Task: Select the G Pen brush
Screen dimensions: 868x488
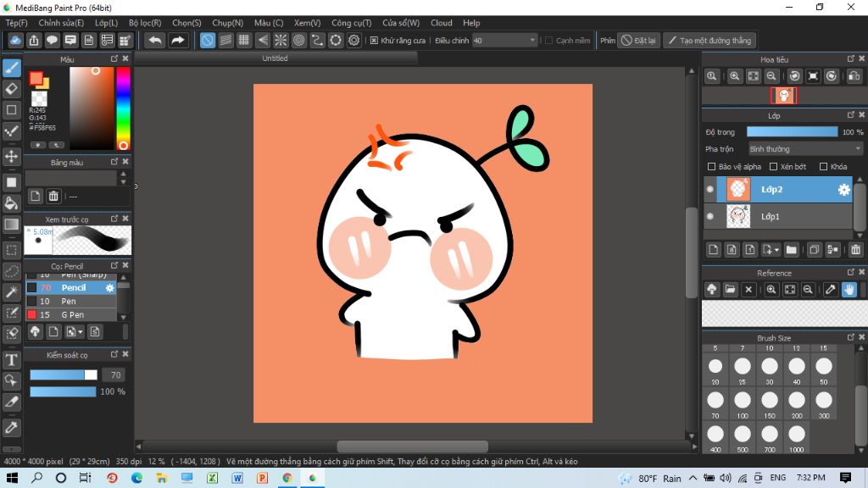Action: 71,315
